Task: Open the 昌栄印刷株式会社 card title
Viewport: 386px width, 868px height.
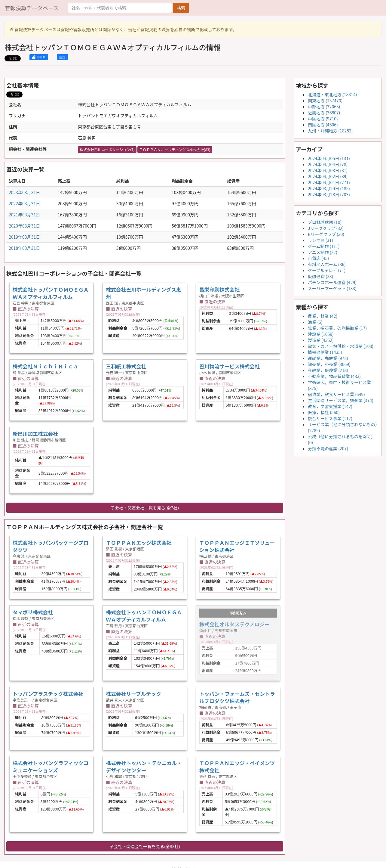Action: click(219, 290)
